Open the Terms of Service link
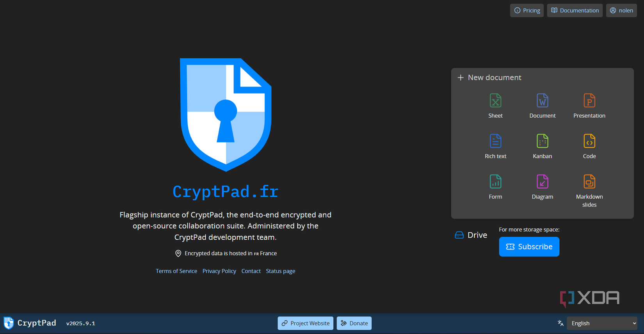This screenshot has height=334, width=644. [176, 271]
